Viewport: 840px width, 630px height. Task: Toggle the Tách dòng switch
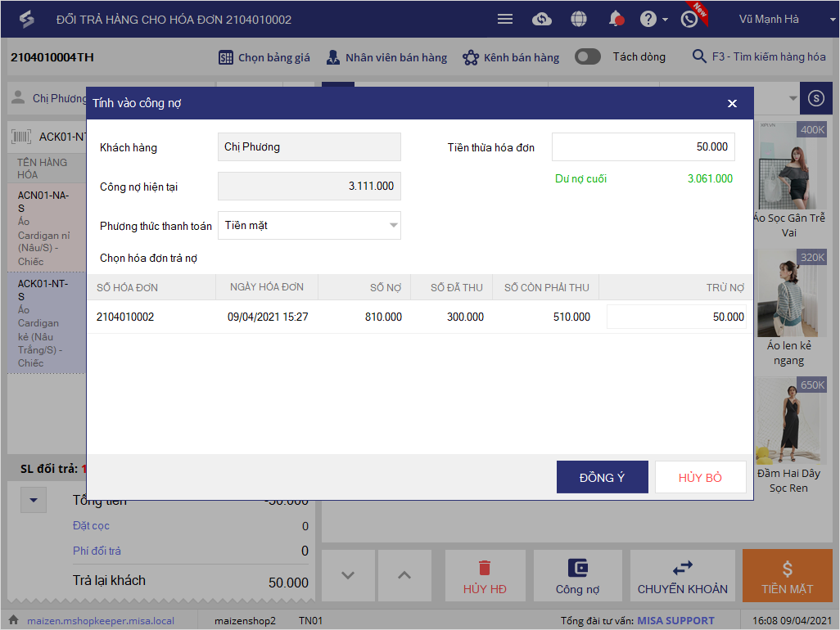coord(588,56)
